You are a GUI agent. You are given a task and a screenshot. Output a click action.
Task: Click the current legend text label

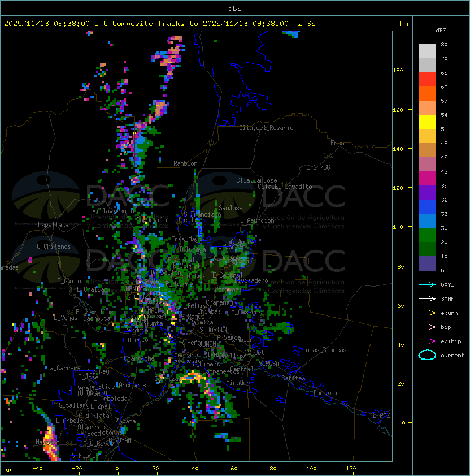(x=452, y=356)
